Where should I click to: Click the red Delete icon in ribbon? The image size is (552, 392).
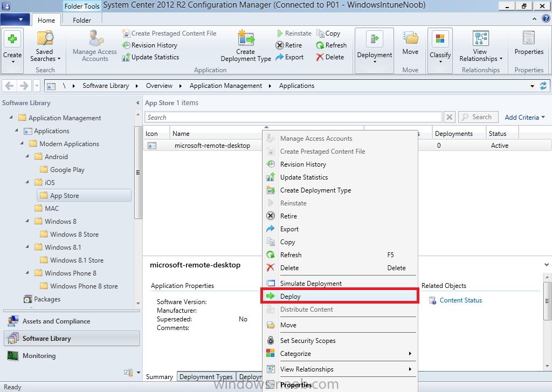(320, 57)
